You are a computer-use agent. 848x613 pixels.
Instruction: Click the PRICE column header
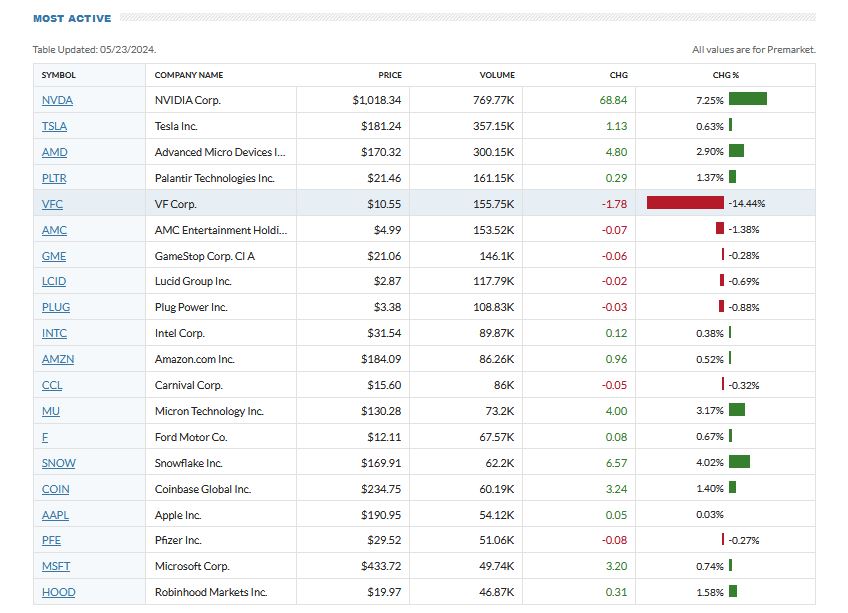coord(389,75)
